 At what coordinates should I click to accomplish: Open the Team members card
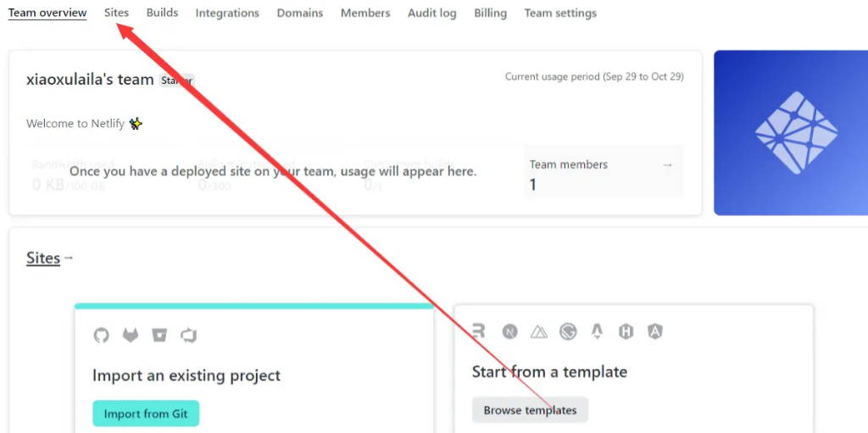[604, 171]
